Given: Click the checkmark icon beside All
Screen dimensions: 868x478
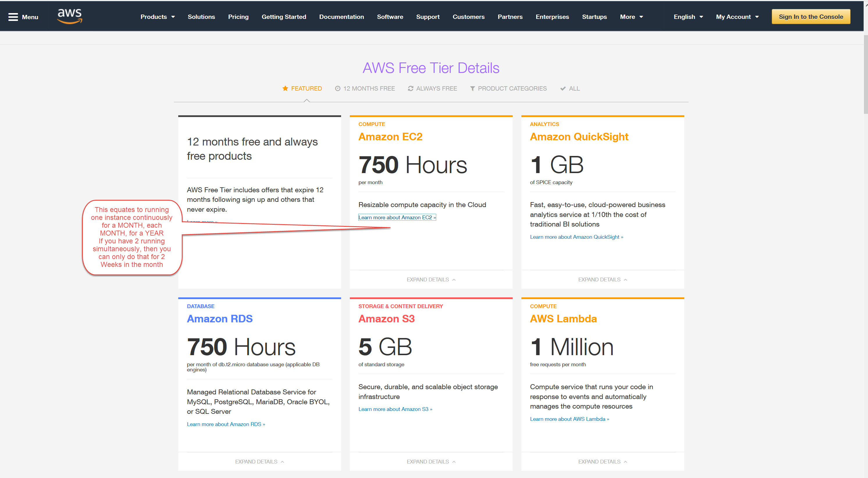Looking at the screenshot, I should click(563, 89).
